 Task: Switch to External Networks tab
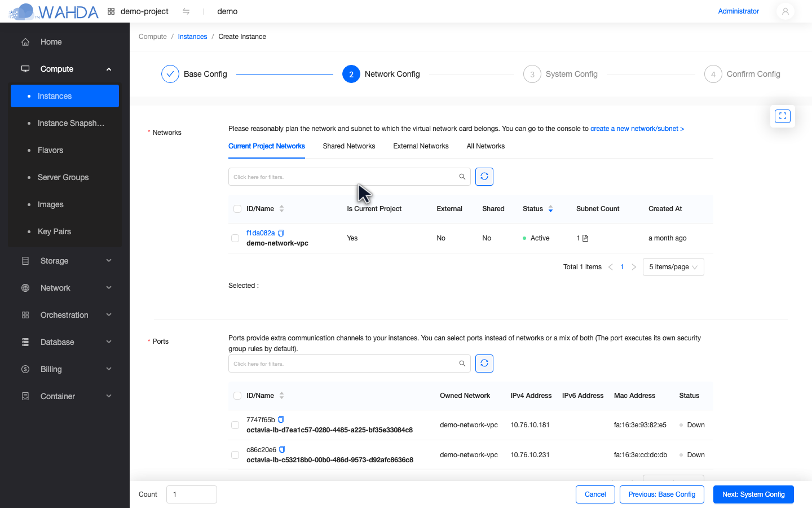pos(421,146)
